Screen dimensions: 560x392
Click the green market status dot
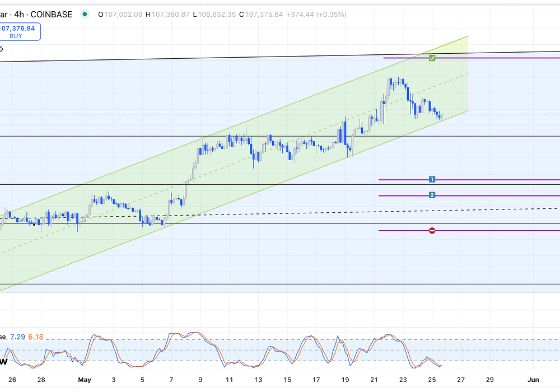85,15
